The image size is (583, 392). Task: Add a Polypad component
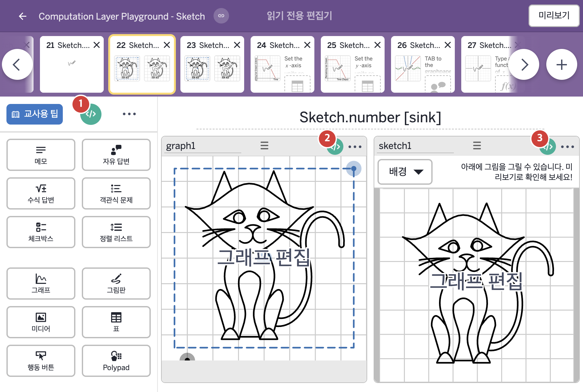click(x=116, y=361)
